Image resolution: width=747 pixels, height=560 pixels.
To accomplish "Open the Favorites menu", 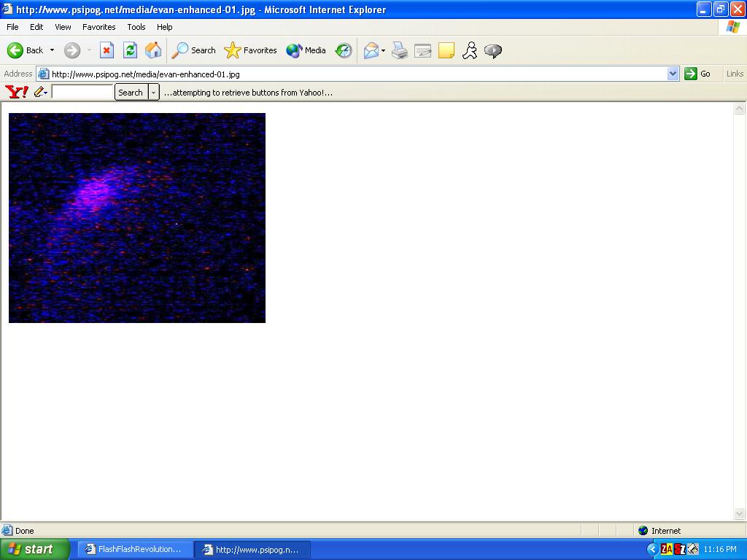I will pyautogui.click(x=98, y=27).
